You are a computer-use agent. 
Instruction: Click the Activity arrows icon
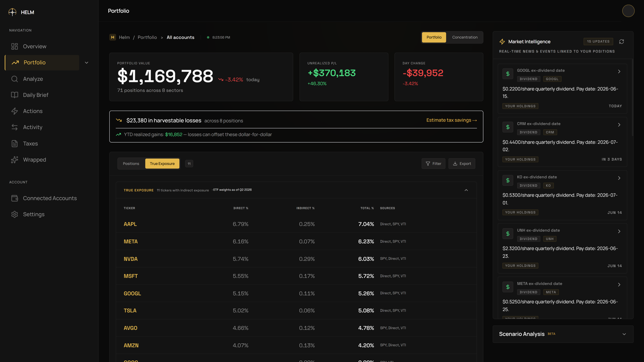click(x=14, y=127)
